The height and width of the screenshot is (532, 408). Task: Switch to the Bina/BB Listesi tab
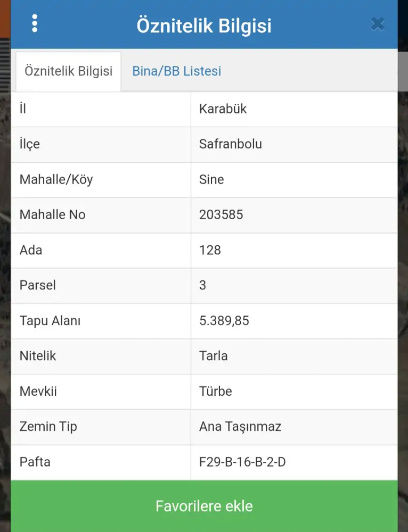pos(176,71)
